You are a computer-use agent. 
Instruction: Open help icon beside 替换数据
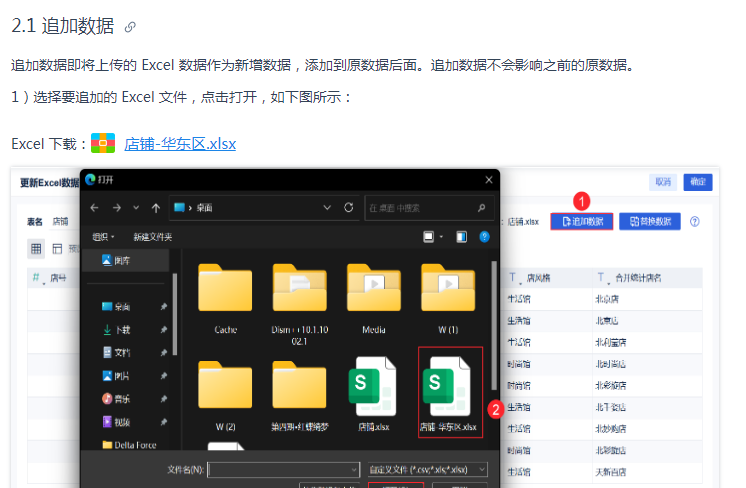click(x=694, y=222)
